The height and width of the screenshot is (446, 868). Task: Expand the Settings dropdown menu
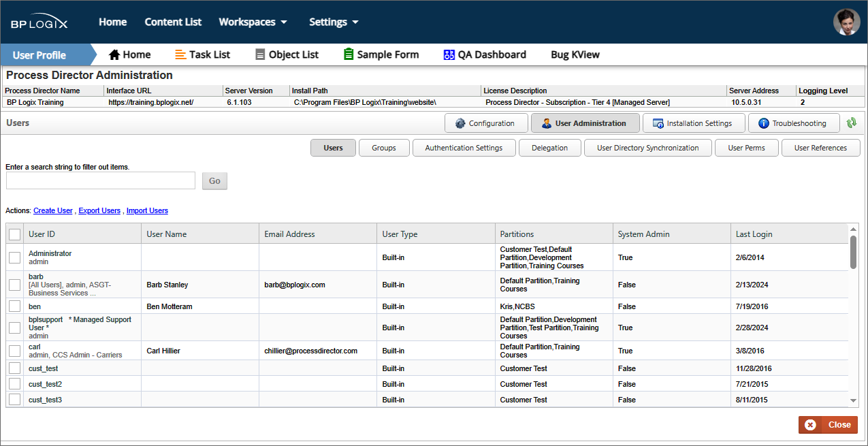334,22
